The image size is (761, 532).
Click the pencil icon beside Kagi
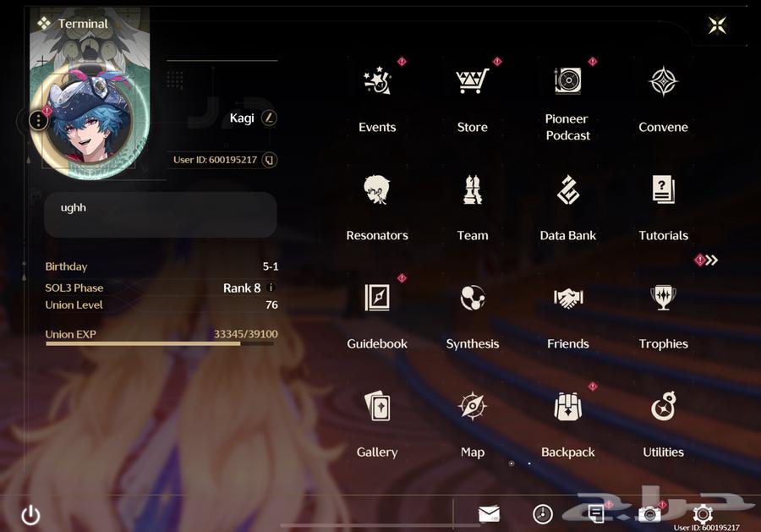coord(269,118)
